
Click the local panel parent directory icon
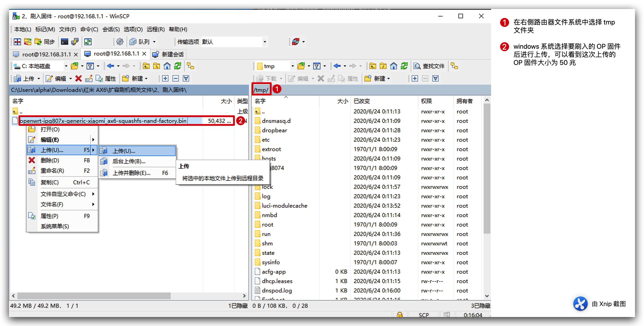pyautogui.click(x=146, y=66)
